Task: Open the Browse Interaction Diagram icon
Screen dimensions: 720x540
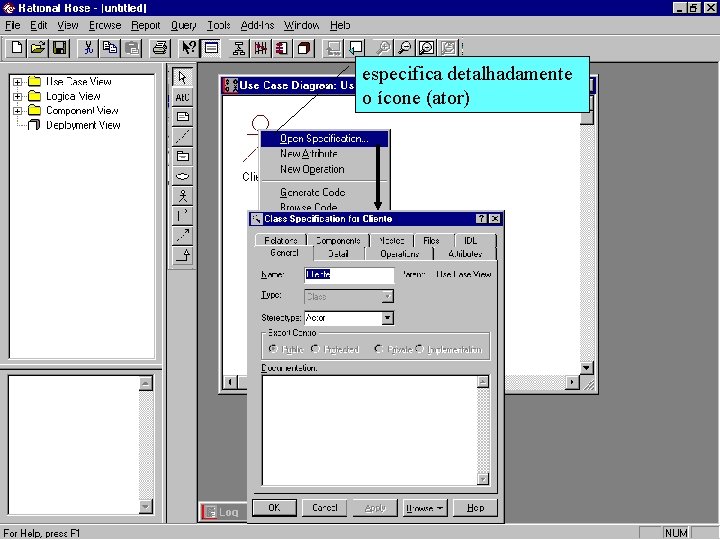Action: (260, 48)
